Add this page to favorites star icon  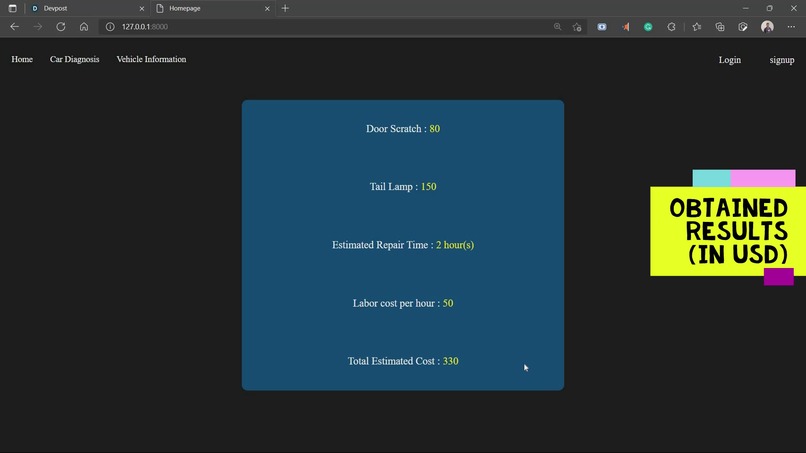(x=577, y=27)
